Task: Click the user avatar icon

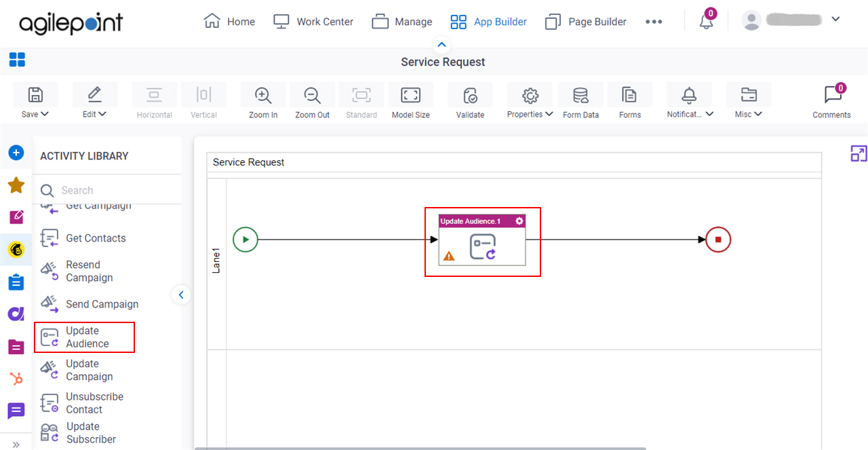Action: pyautogui.click(x=751, y=20)
